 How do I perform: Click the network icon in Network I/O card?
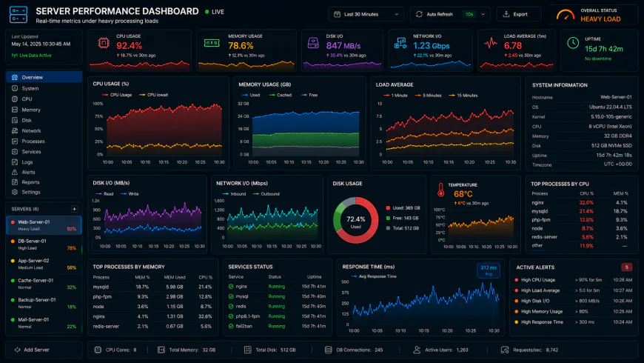(x=400, y=43)
